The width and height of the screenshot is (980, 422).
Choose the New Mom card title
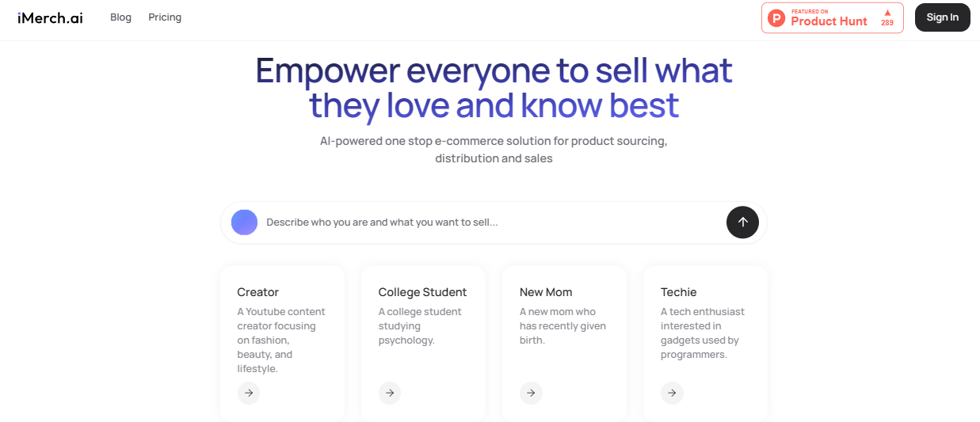[546, 292]
